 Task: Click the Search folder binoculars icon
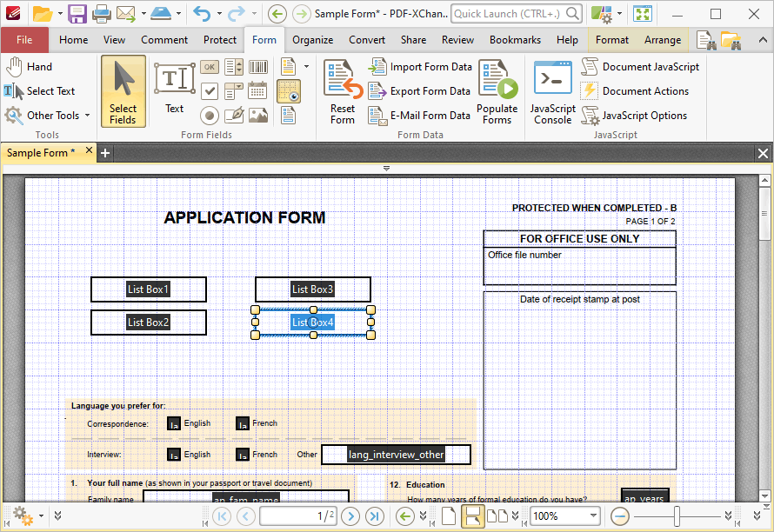point(731,41)
